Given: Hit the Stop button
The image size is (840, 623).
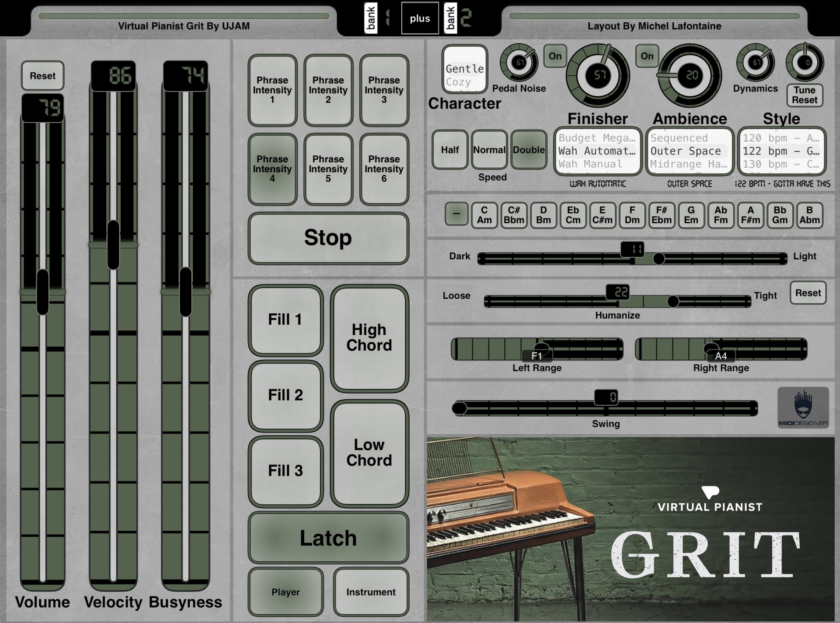Looking at the screenshot, I should click(328, 238).
